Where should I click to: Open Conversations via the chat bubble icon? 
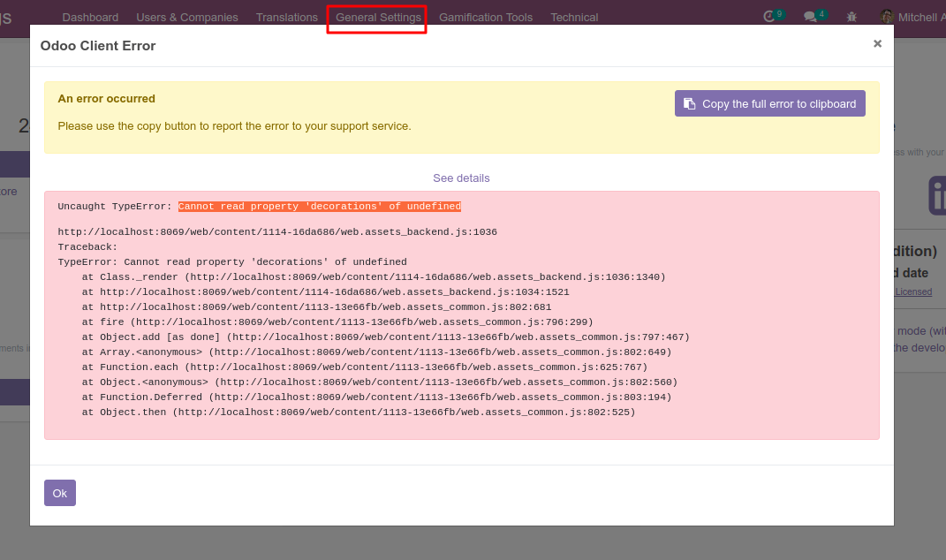(811, 15)
